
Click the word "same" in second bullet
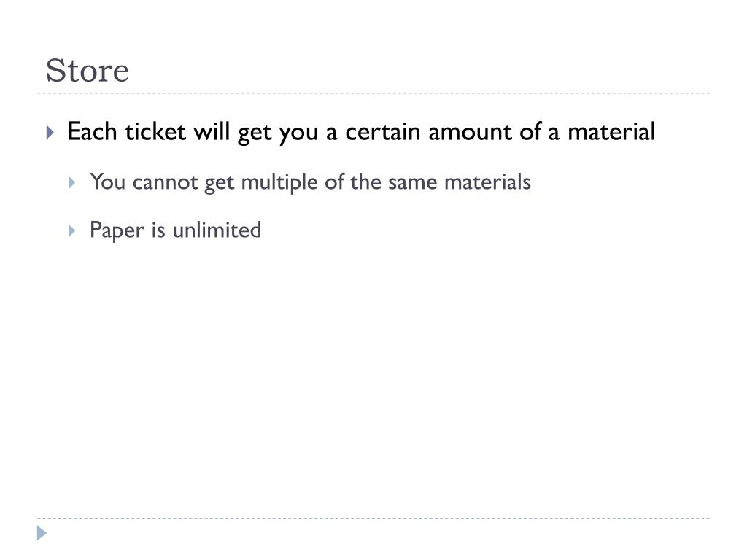[x=411, y=182]
